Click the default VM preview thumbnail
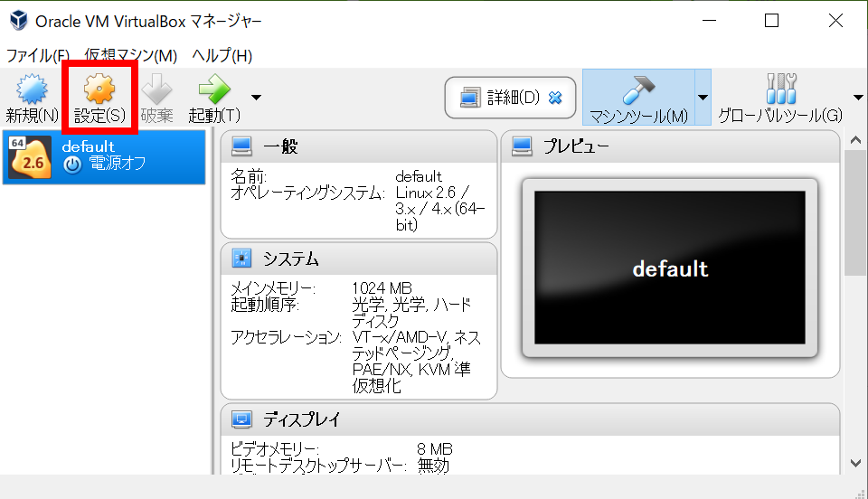This screenshot has height=499, width=868. [670, 268]
